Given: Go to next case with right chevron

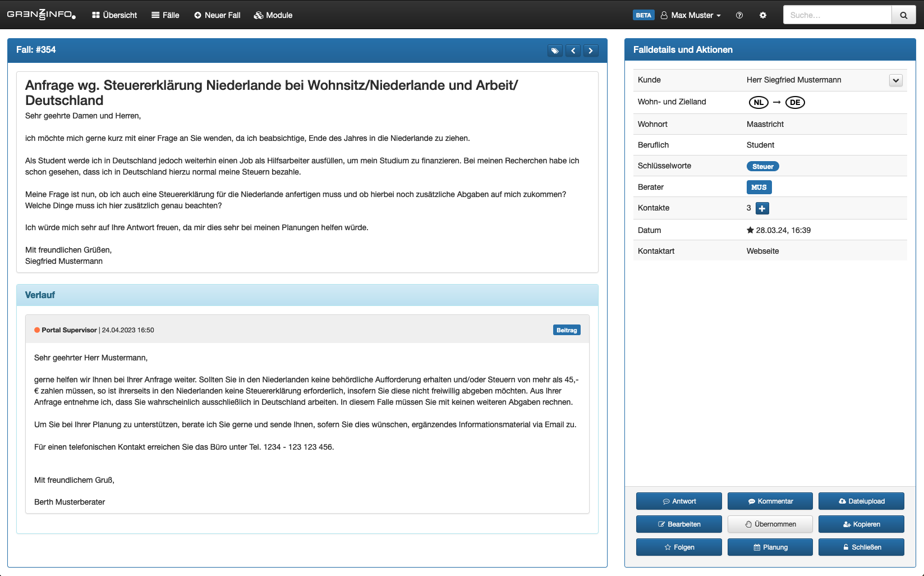Looking at the screenshot, I should pos(591,51).
